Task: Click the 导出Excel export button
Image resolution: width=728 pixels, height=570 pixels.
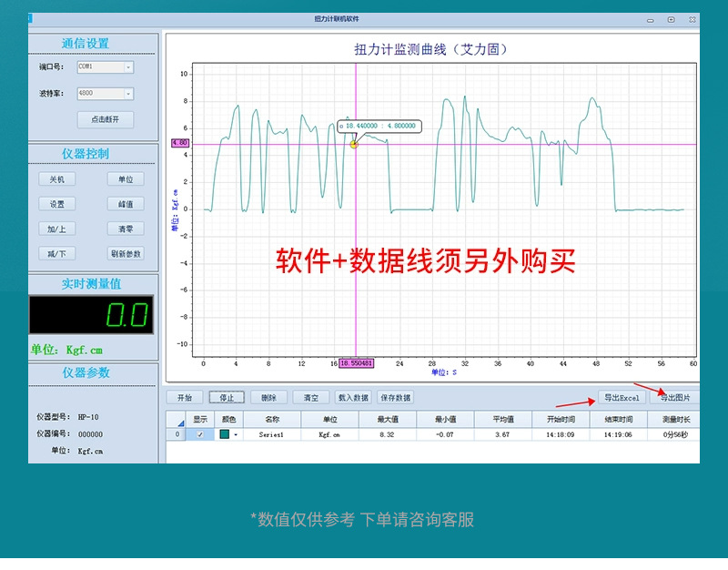Action: [622, 398]
